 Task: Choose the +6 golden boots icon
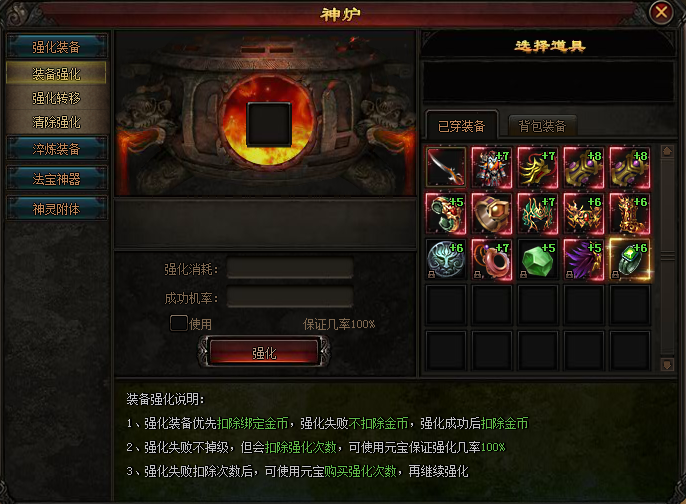[630, 214]
